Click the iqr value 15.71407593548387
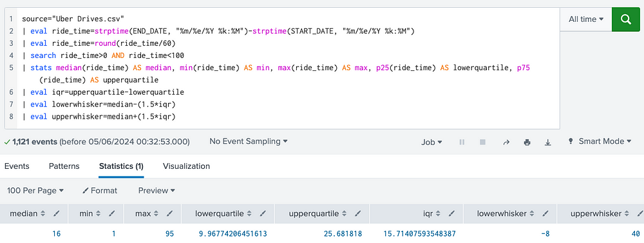644x243 pixels. click(x=419, y=233)
